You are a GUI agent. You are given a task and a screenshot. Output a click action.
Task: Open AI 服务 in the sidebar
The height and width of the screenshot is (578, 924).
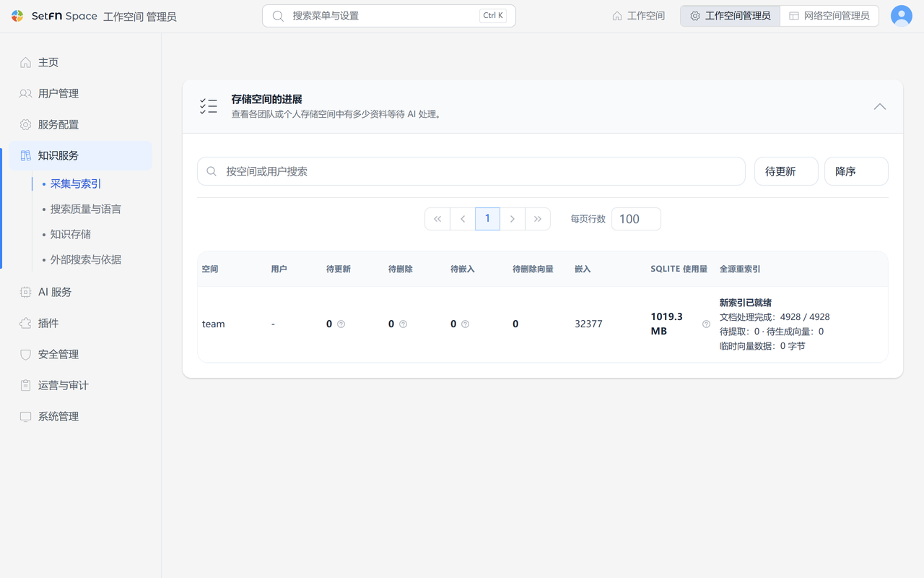tap(81, 292)
